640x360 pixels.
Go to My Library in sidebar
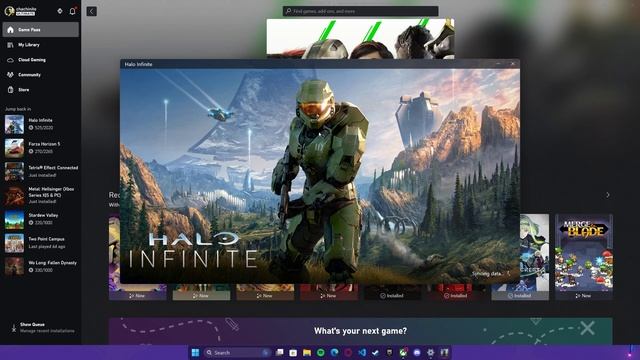[40, 45]
